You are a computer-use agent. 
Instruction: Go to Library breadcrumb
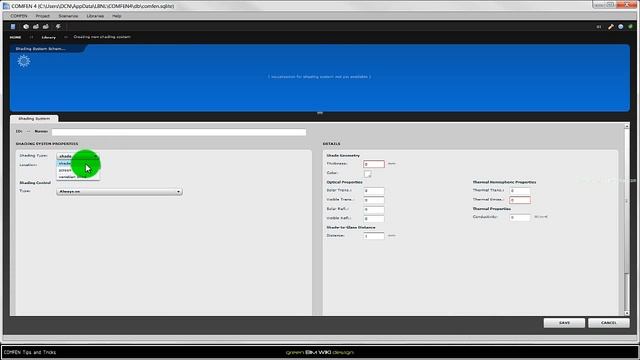coord(49,37)
